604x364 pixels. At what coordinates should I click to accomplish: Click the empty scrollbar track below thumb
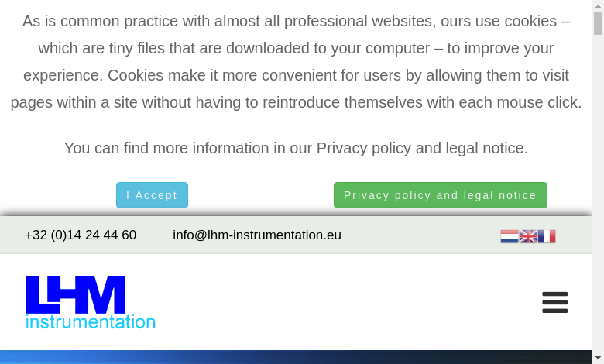(x=599, y=193)
